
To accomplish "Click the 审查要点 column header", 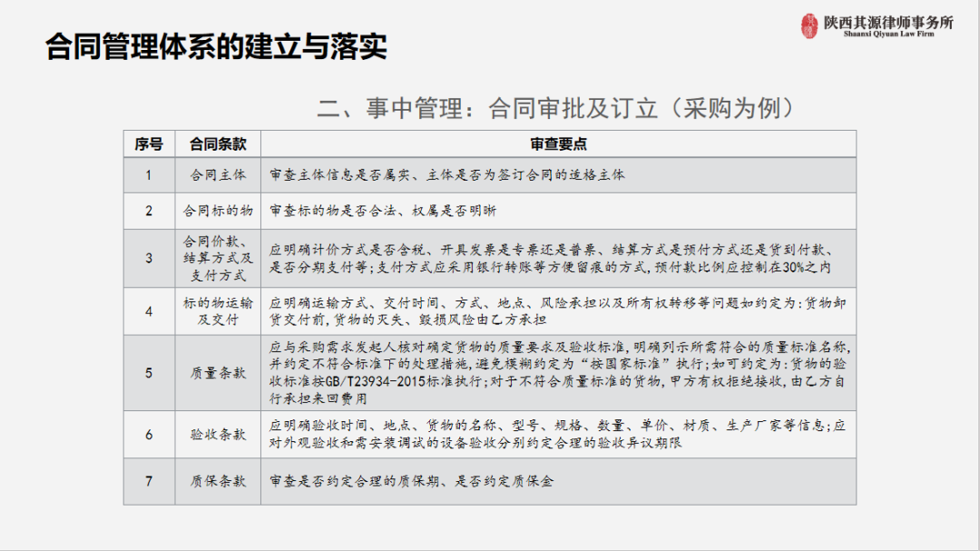I will point(558,143).
